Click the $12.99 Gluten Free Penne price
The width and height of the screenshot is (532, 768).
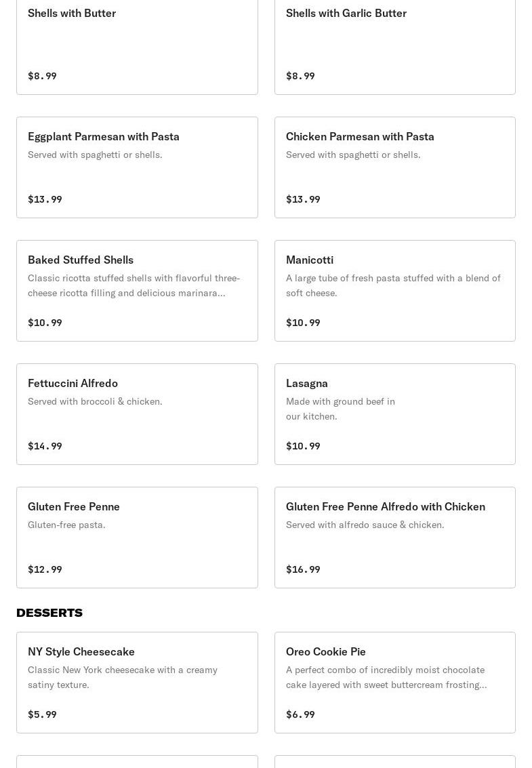pyautogui.click(x=45, y=569)
